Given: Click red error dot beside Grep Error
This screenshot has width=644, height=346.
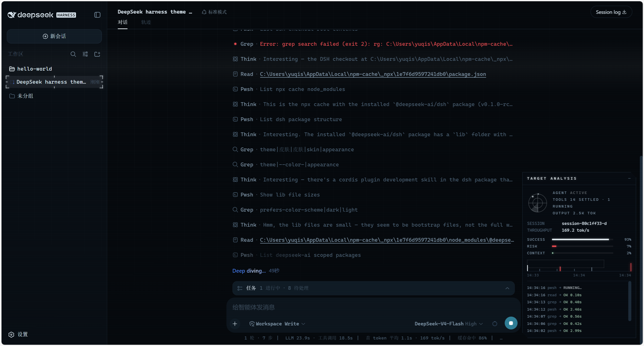Looking at the screenshot, I should 235,44.
